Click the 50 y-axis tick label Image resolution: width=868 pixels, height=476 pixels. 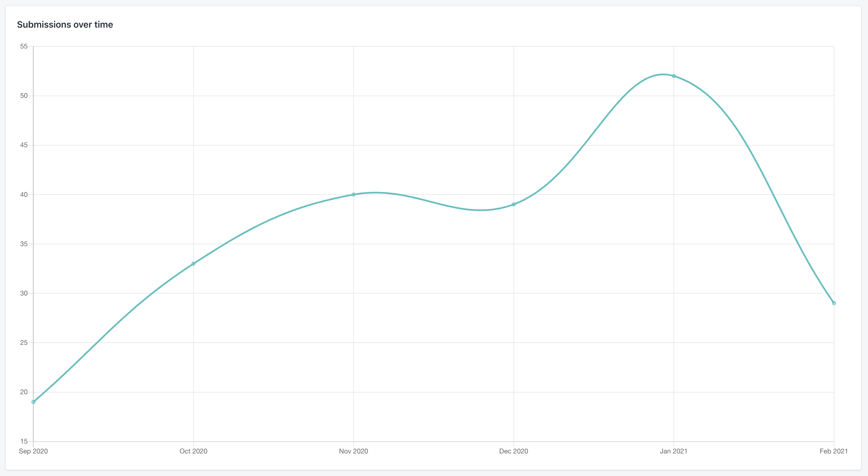pyautogui.click(x=24, y=96)
